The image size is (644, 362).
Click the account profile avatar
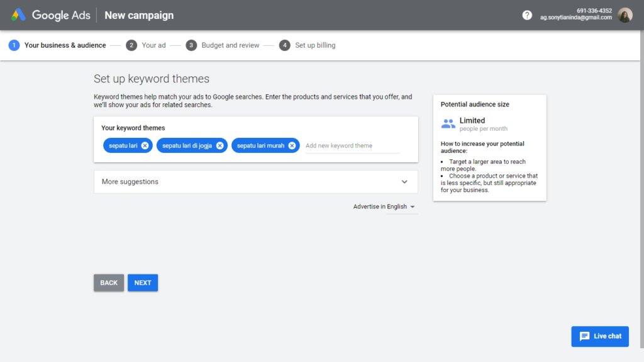click(625, 15)
